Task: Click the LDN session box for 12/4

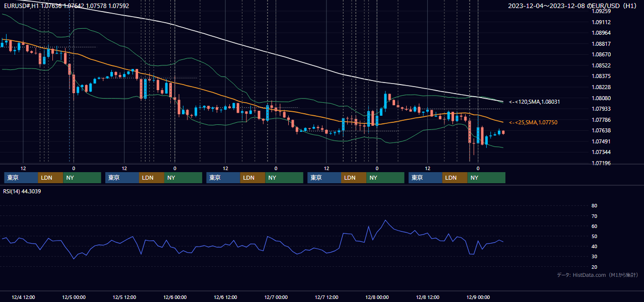Action: click(51, 178)
